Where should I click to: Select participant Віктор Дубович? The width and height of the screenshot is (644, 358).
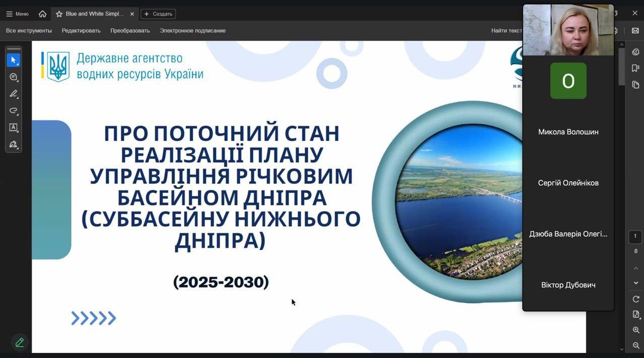point(568,285)
